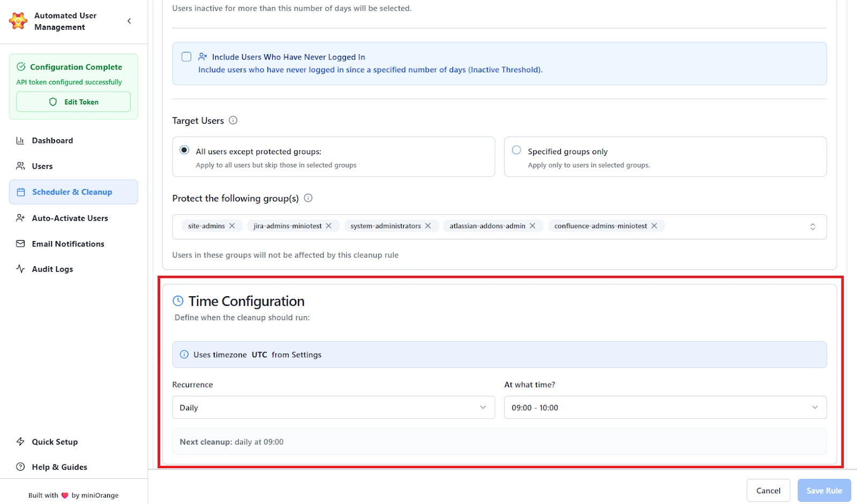Remove the site-admins protected group tag
Screen dimensions: 857x504
(x=232, y=225)
